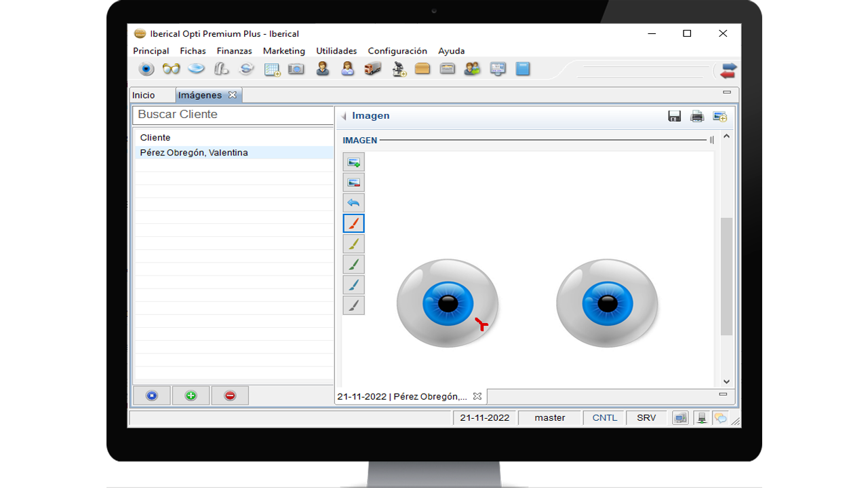The image size is (868, 488).
Task: Undo the last stroke with blue arrow
Action: [x=353, y=203]
